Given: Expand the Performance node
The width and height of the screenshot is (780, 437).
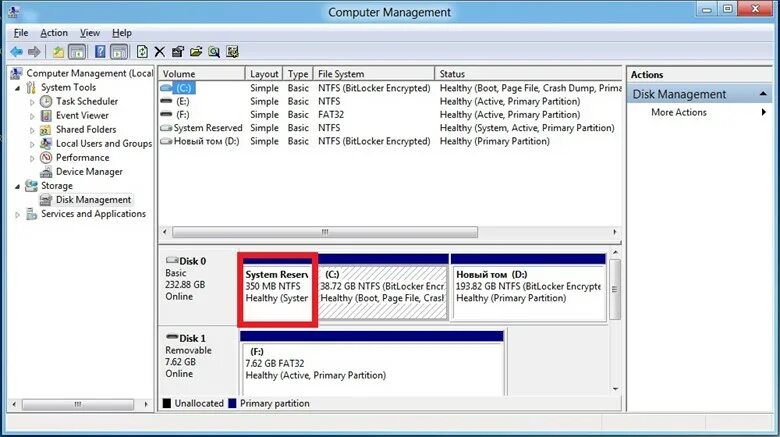Looking at the screenshot, I should coord(32,158).
